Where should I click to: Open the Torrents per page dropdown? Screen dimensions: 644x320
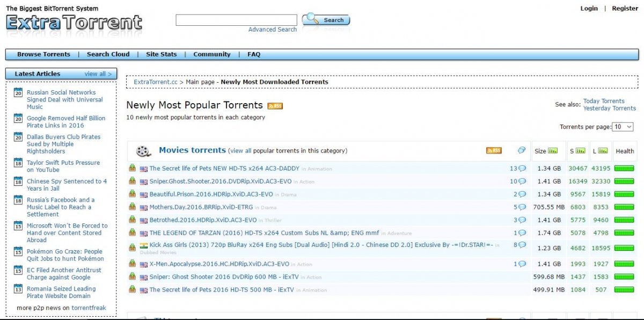pos(623,127)
